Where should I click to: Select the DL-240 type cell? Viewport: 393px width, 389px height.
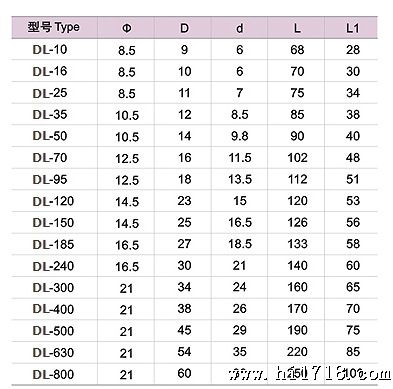click(53, 266)
